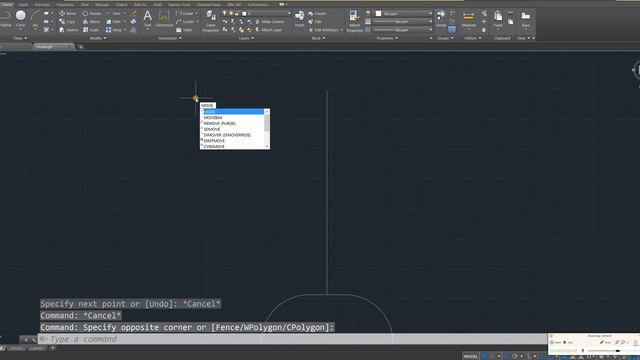The height and width of the screenshot is (360, 640).
Task: Expand the Draw panel
Action: point(20,38)
